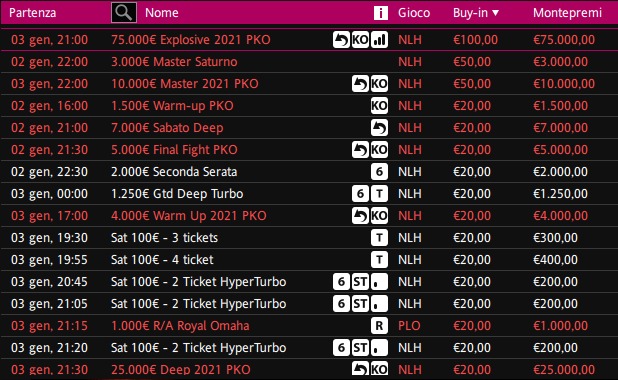Click re-entry icon on Sabato Deep row
This screenshot has width=618, height=380.
379,128
